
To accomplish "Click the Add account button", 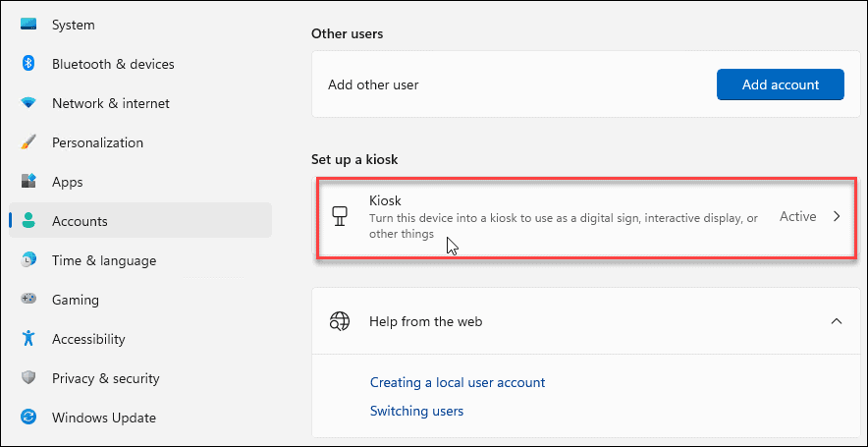I will point(781,84).
